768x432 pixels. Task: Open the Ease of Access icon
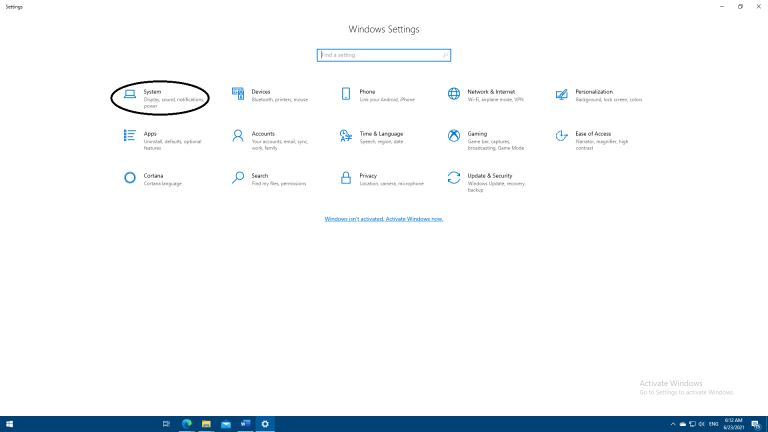(562, 136)
